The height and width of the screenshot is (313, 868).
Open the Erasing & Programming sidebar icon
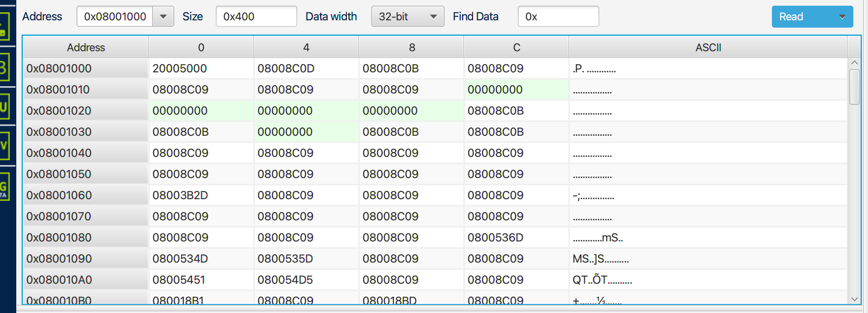(x=3, y=27)
